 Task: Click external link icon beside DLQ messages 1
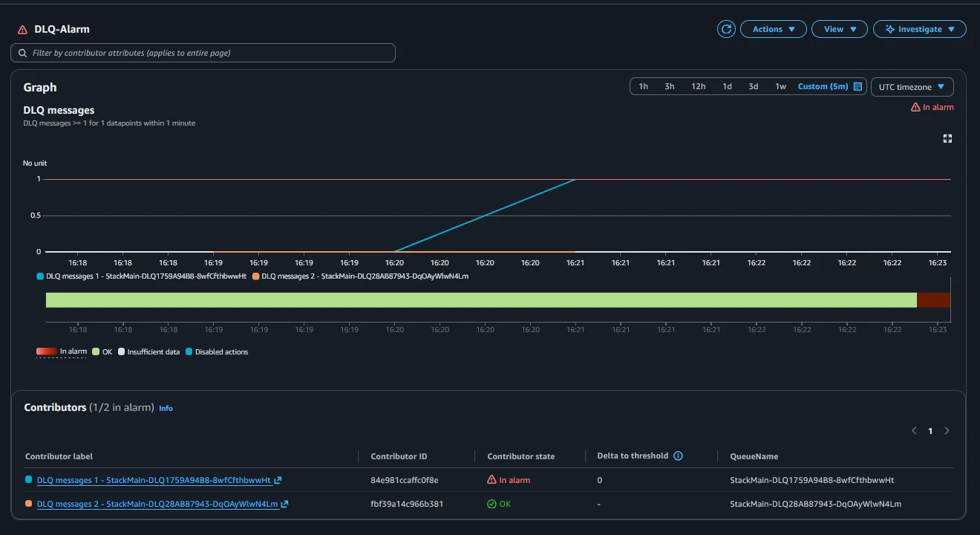(x=278, y=481)
